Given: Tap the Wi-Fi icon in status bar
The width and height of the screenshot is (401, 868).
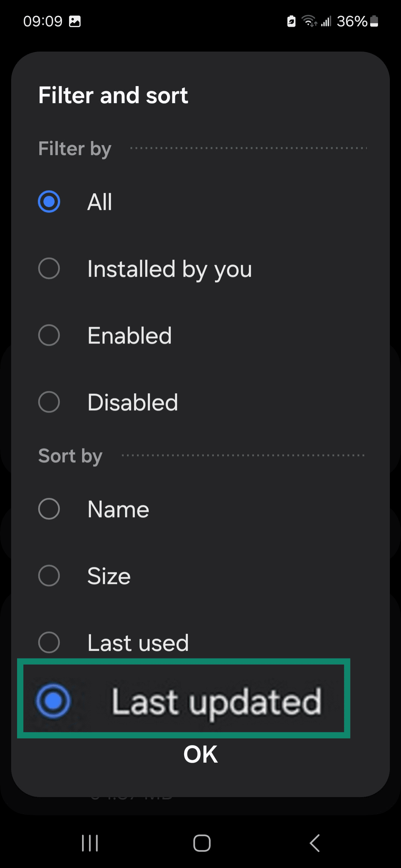Looking at the screenshot, I should coord(309,21).
